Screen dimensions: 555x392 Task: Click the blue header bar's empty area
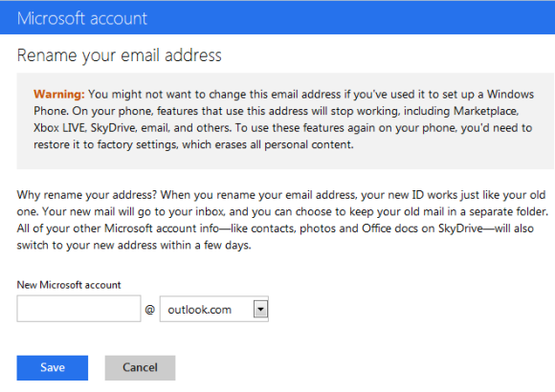[350, 18]
